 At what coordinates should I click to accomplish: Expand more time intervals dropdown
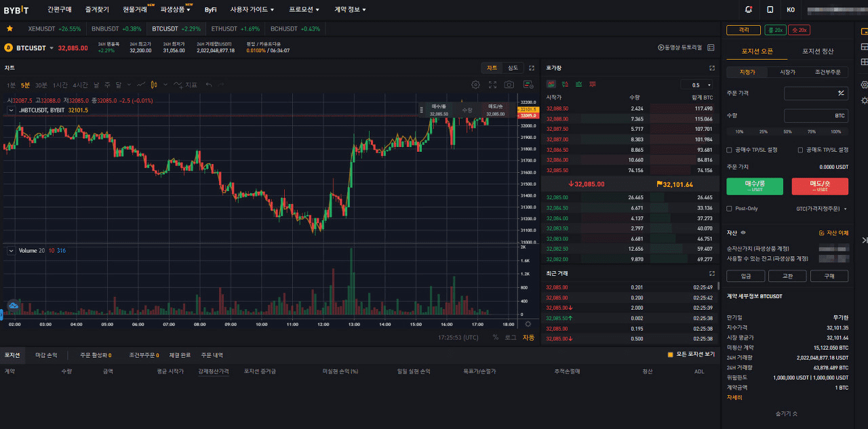[127, 85]
